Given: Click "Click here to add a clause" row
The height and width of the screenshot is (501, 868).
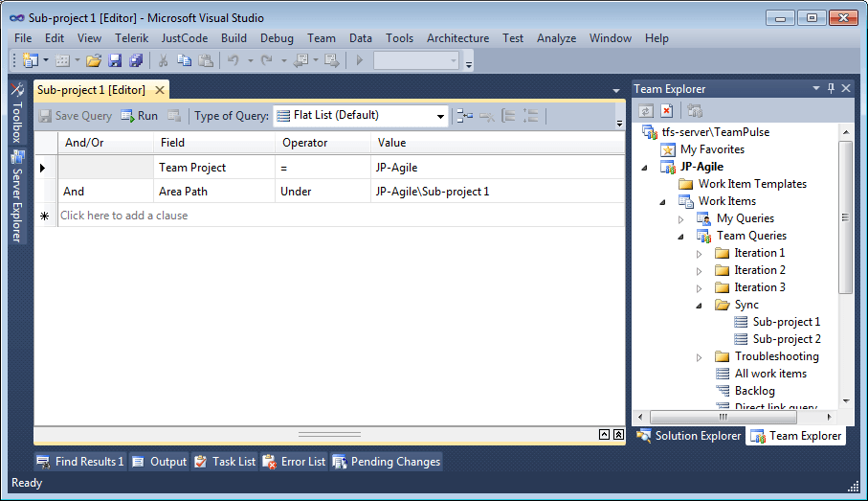Looking at the screenshot, I should coord(342,216).
